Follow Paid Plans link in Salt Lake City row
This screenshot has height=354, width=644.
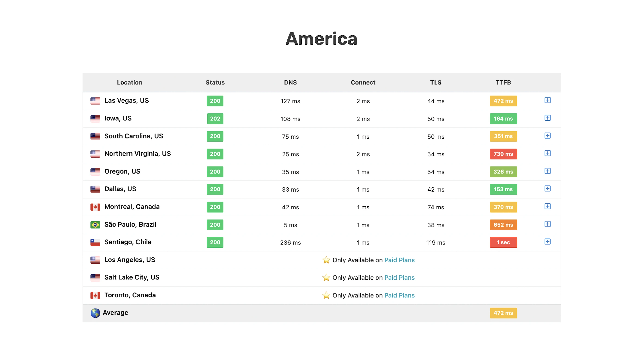(x=399, y=278)
